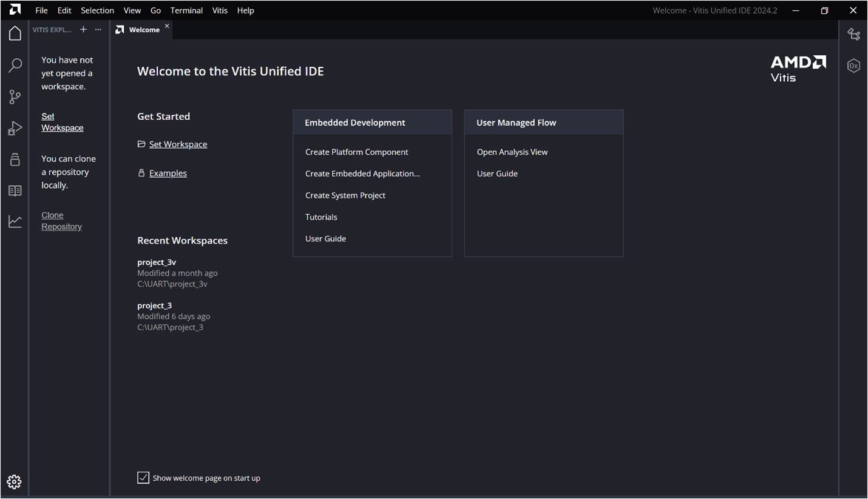Open more actions in Vitis Explorer panel

coord(98,29)
